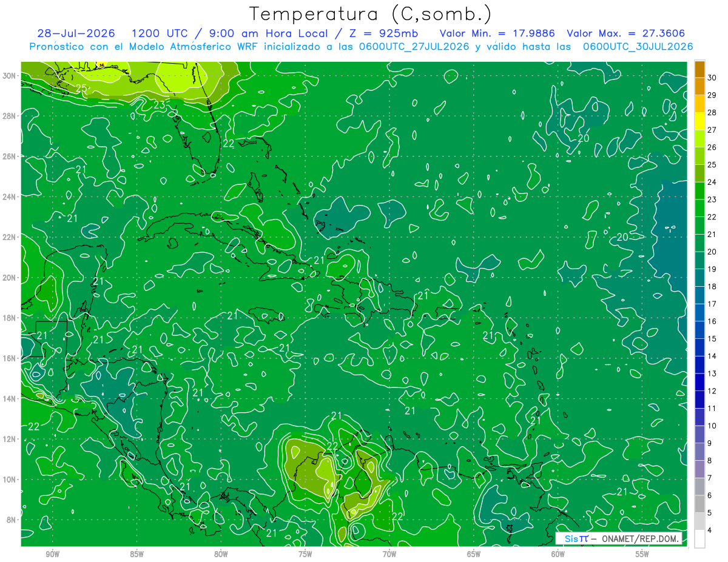Click color scale value "16"
Viewport: 728px width, 562px height.
[x=712, y=321]
